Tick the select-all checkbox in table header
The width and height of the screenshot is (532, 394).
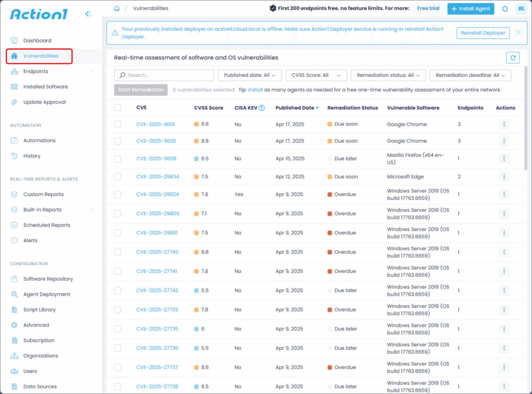point(118,108)
